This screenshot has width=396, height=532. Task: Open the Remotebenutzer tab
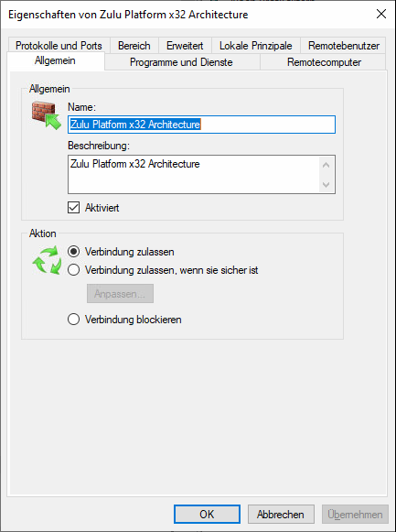click(x=344, y=46)
